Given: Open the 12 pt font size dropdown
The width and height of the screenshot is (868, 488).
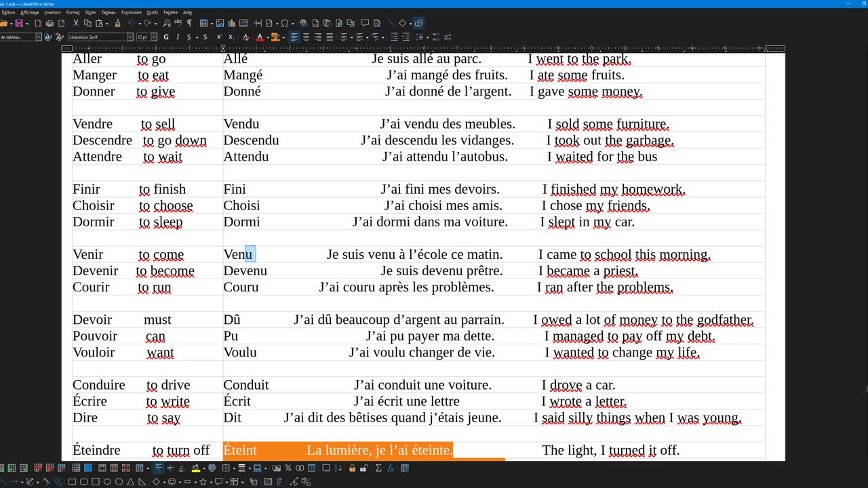Looking at the screenshot, I should (154, 37).
